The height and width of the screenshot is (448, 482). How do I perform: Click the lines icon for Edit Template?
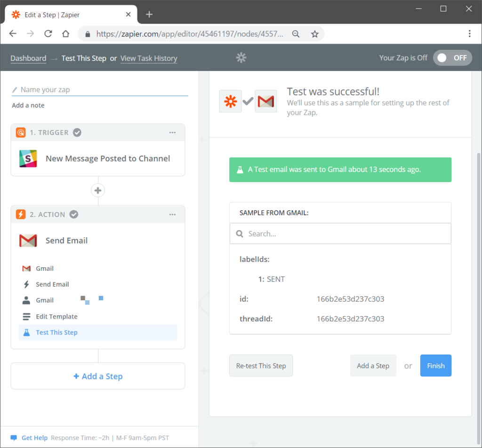[26, 317]
